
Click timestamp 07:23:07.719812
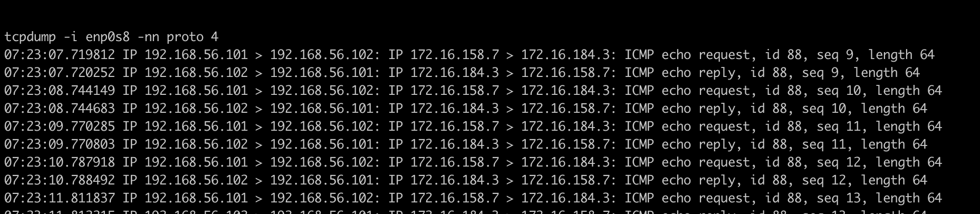point(60,55)
